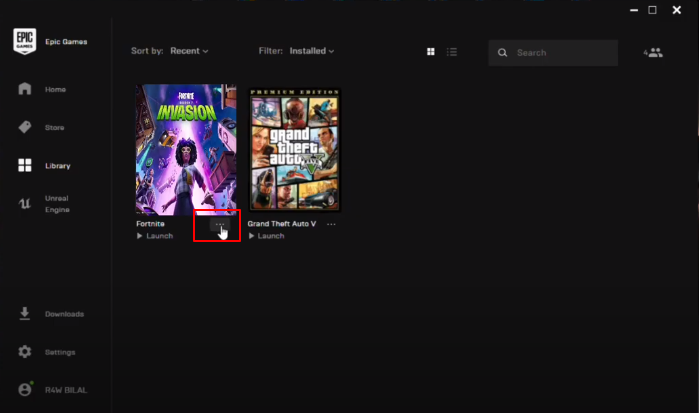Switch to list view
This screenshot has height=413, width=699.
(x=452, y=52)
